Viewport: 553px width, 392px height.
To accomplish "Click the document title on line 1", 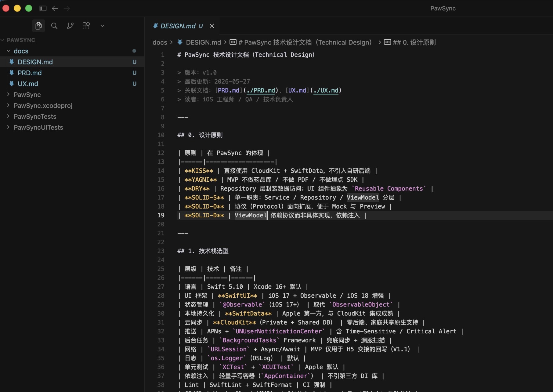I will point(246,55).
